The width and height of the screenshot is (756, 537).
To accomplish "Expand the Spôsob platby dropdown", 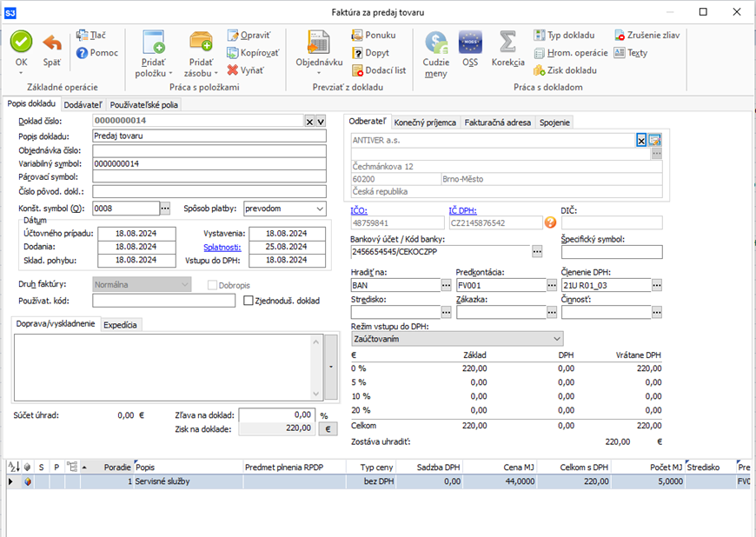I will (319, 209).
